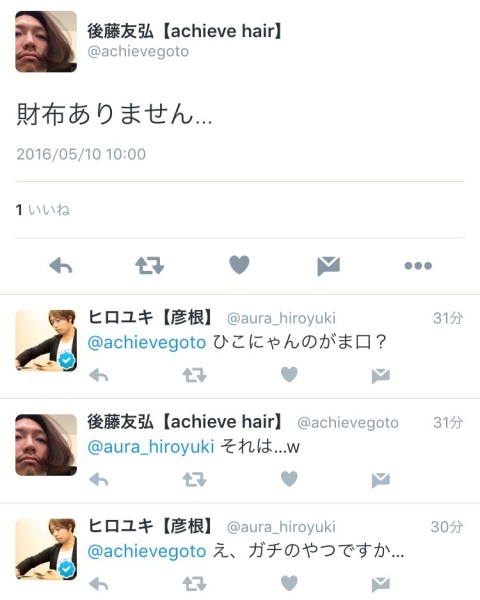480x600 pixels.
Task: Reply to ひこにゃんのがま口 tweet
Action: [x=99, y=375]
